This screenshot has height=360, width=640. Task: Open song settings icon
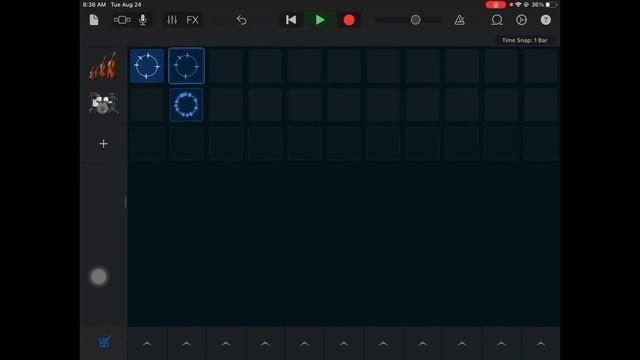click(521, 20)
